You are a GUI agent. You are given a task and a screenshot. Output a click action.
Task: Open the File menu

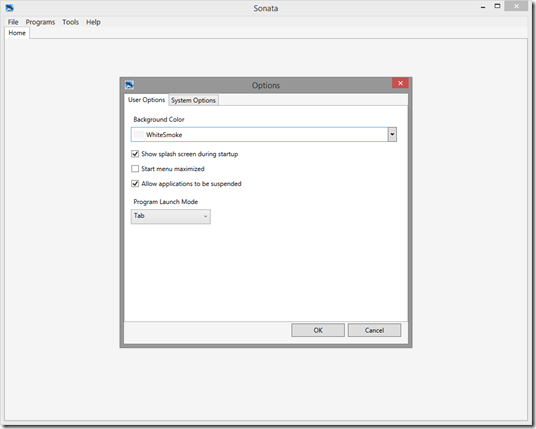coord(13,22)
